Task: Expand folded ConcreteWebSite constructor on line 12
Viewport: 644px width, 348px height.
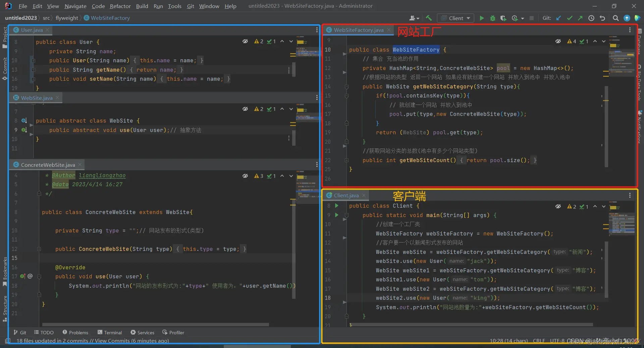Action: point(39,249)
